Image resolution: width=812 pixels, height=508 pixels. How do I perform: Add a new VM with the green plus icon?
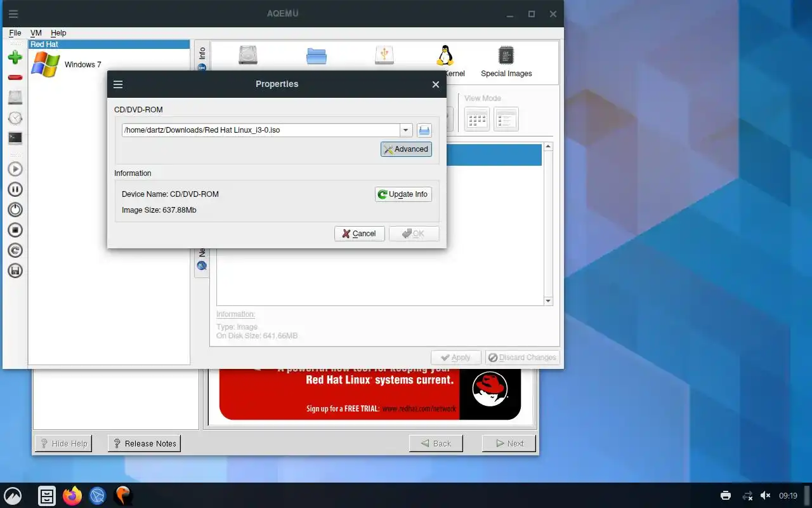pyautogui.click(x=15, y=57)
